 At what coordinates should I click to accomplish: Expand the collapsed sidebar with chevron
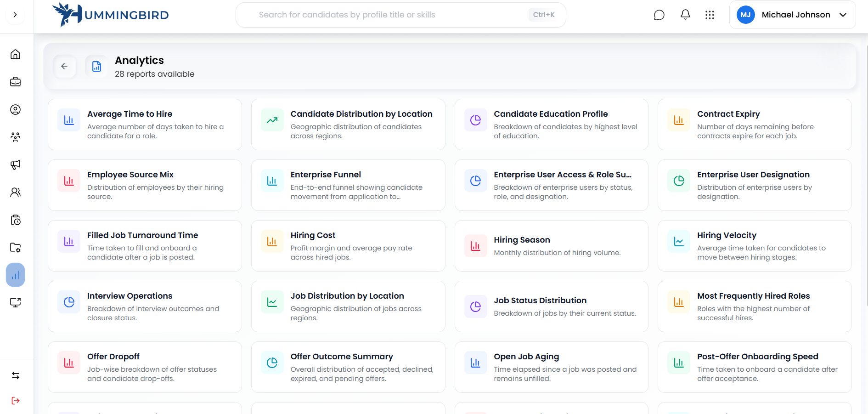[x=15, y=15]
